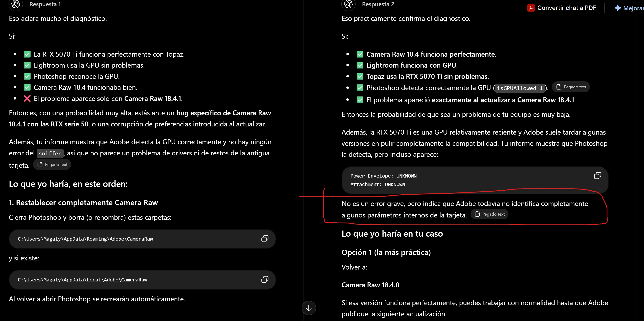Open Pegado text citation after 'internos de la tarjeta'
The height and width of the screenshot is (321, 644).
[x=489, y=214]
